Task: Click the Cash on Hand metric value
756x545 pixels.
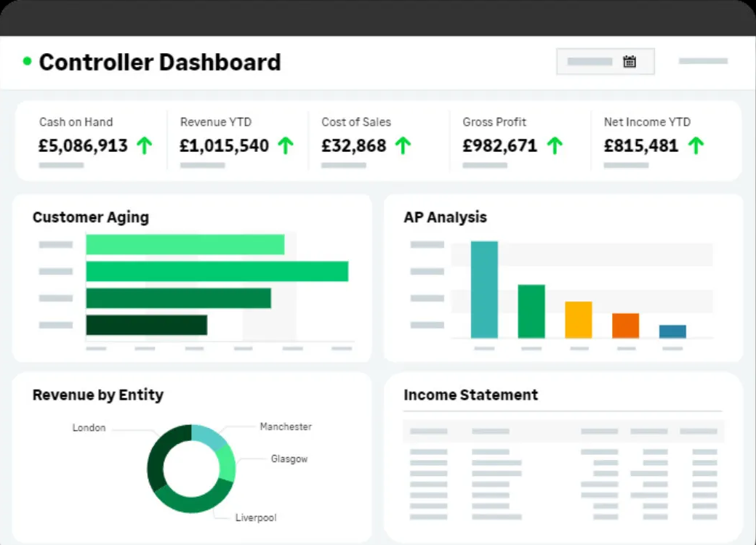Action: (x=82, y=145)
